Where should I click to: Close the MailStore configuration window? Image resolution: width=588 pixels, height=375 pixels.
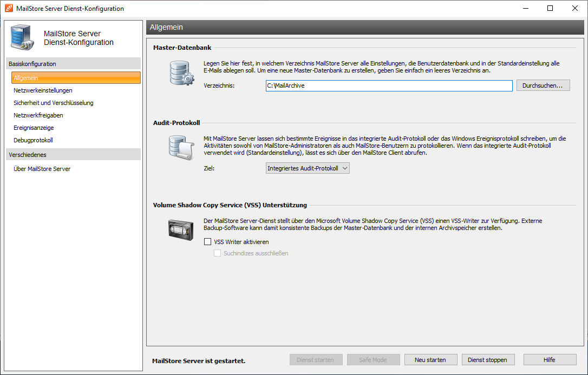574,8
